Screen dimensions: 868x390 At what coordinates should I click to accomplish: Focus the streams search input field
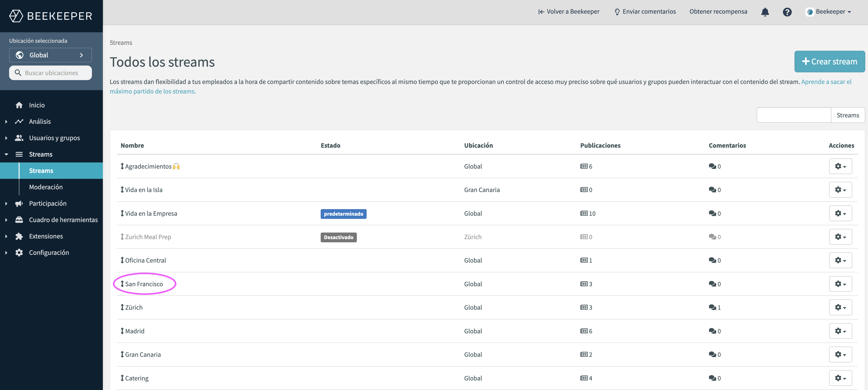coord(794,115)
